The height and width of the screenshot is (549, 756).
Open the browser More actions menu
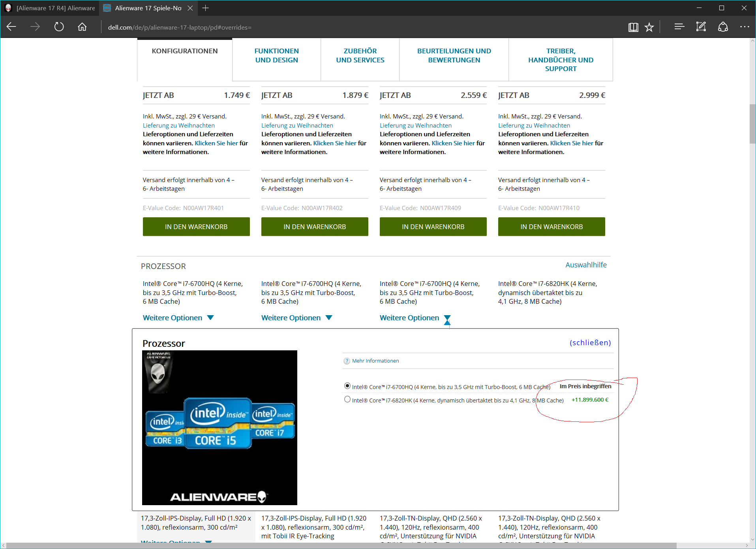point(745,27)
